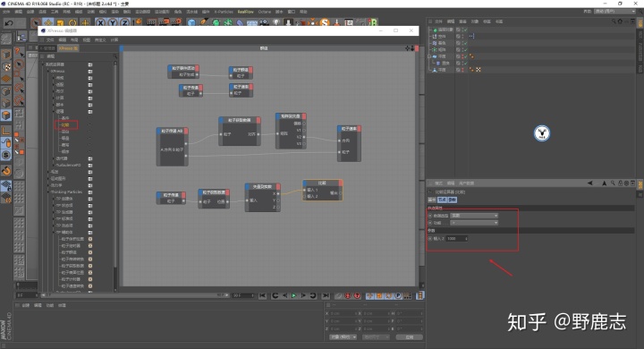Click the 应用 apply button
This screenshot has height=349, width=644.
click(410, 337)
